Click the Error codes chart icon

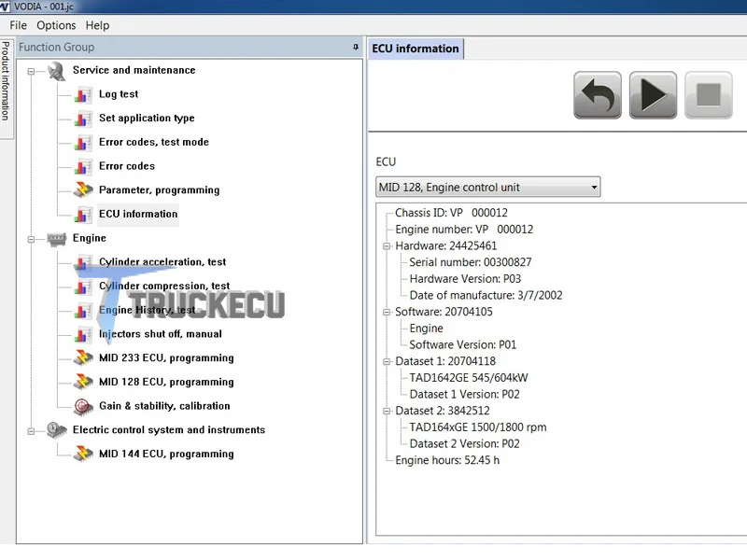[83, 166]
